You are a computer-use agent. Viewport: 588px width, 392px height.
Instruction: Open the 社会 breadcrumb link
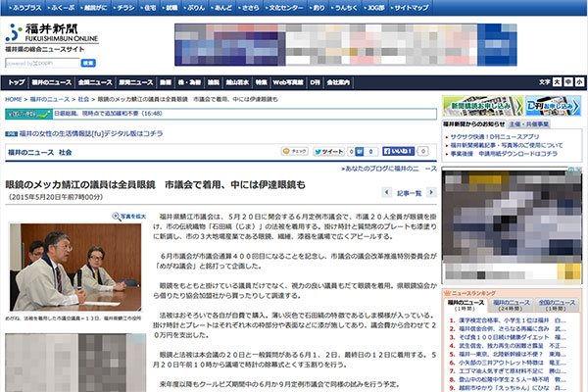coord(83,99)
